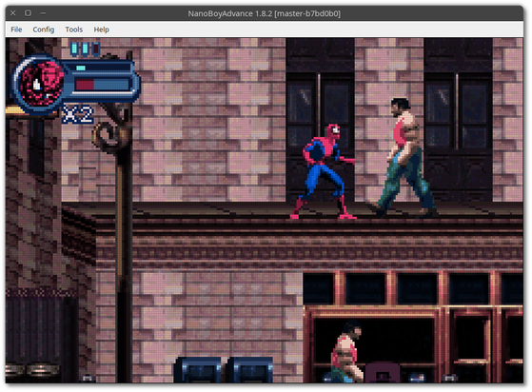Click Spider-Man character on the ledge
The height and width of the screenshot is (392, 532).
coord(323,171)
